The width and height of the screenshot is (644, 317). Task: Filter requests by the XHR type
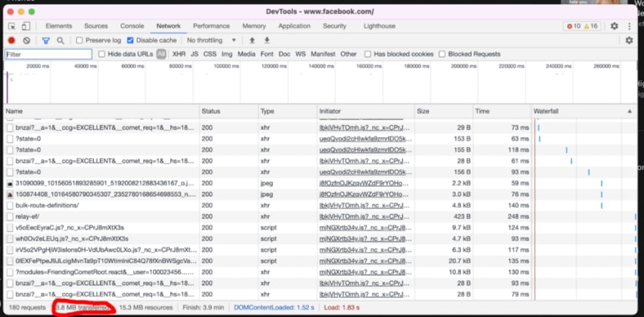[179, 54]
